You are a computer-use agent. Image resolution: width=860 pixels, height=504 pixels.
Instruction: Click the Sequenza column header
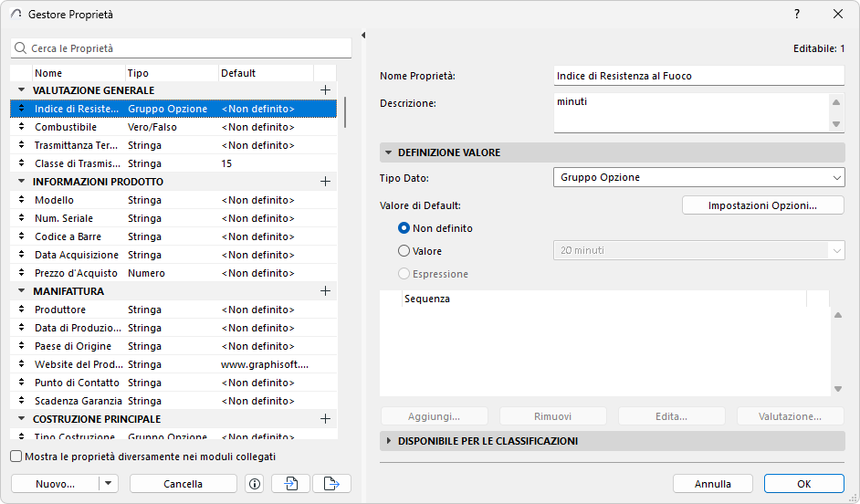coord(603,299)
